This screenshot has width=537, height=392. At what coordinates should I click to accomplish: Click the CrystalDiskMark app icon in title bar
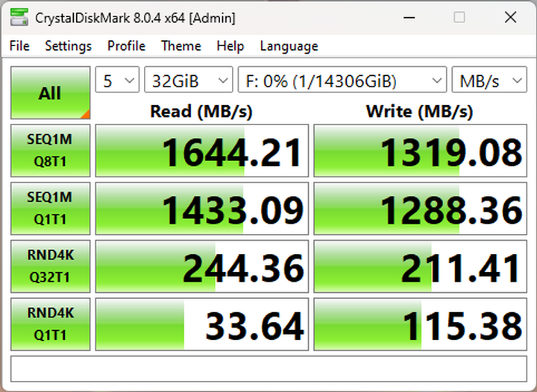(19, 17)
